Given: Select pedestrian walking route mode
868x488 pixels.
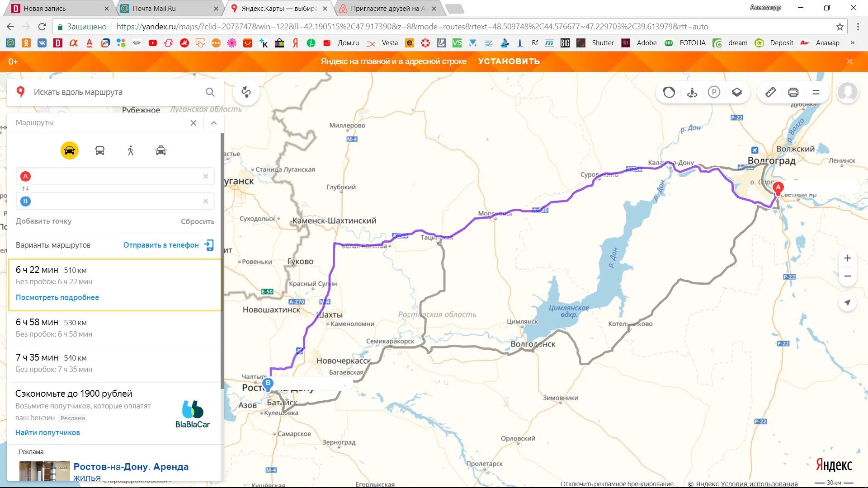Looking at the screenshot, I should (131, 150).
